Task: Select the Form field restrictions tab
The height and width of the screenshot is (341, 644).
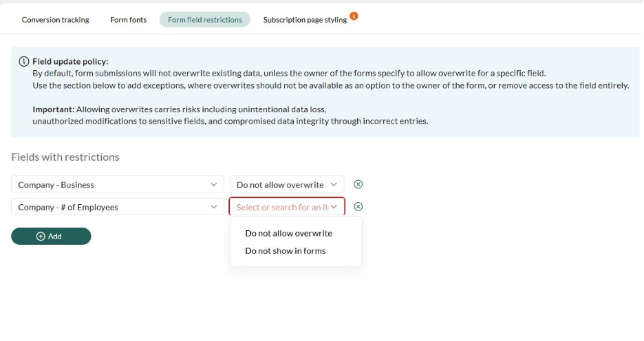Action: 205,20
